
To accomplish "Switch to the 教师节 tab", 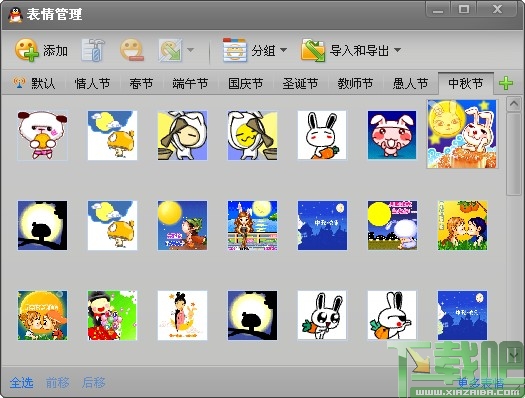I will (x=355, y=83).
